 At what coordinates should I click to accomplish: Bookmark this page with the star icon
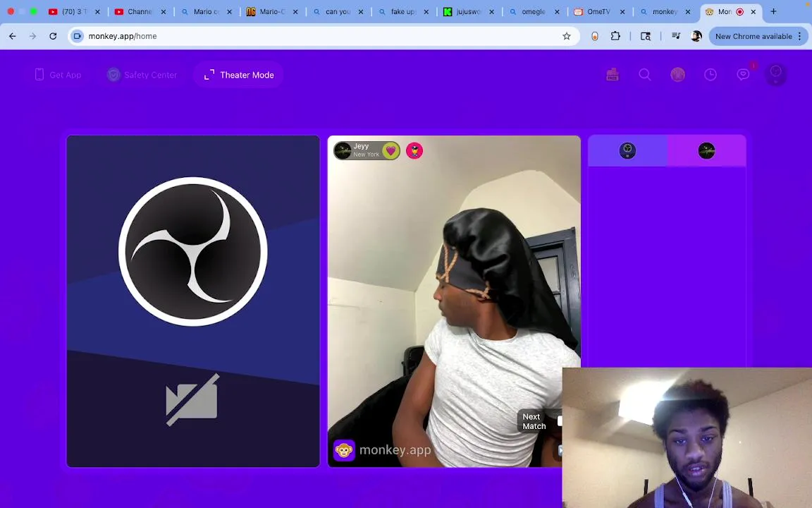[x=567, y=36]
